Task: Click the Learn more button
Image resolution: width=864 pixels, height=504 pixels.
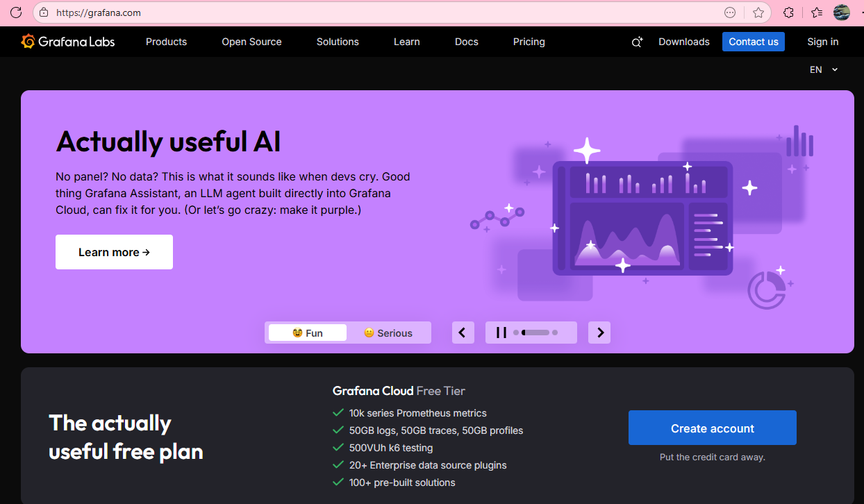Action: [x=114, y=252]
